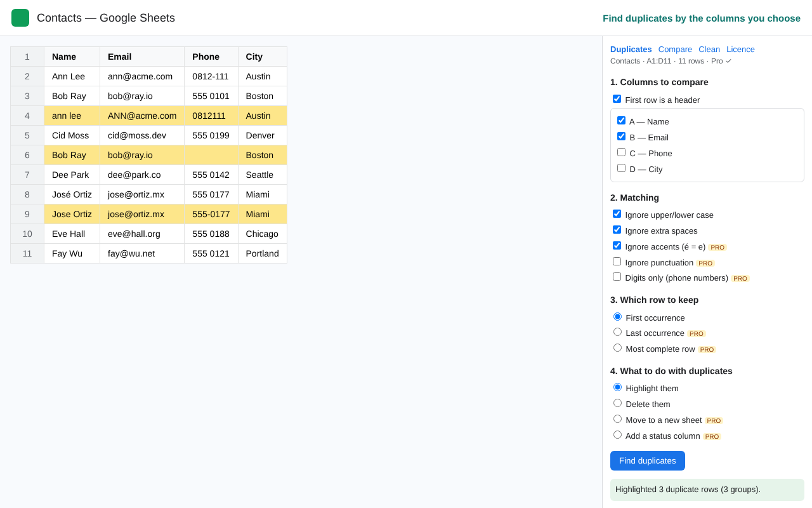Open the Licence tab
This screenshot has height=508, width=812.
coord(740,49)
